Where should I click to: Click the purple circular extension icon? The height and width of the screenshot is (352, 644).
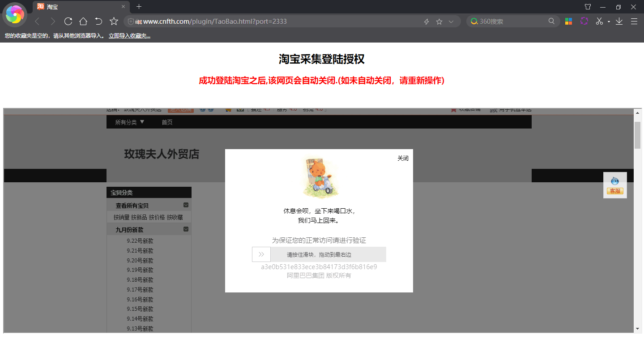[584, 21]
